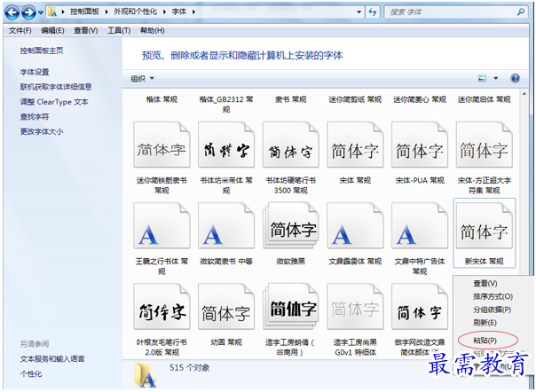This screenshot has width=536, height=392.
Task: Select the 书体坊硬笔行书3500 常规 font icon
Action: point(290,145)
